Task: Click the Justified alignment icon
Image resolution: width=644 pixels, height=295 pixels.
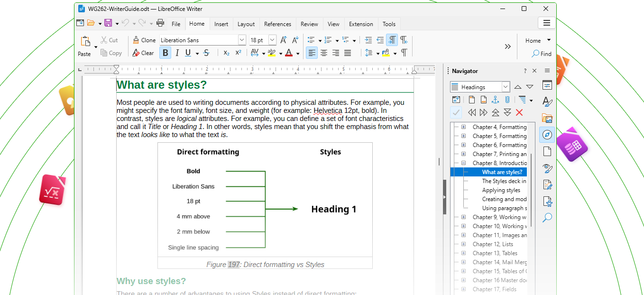Action: click(348, 53)
